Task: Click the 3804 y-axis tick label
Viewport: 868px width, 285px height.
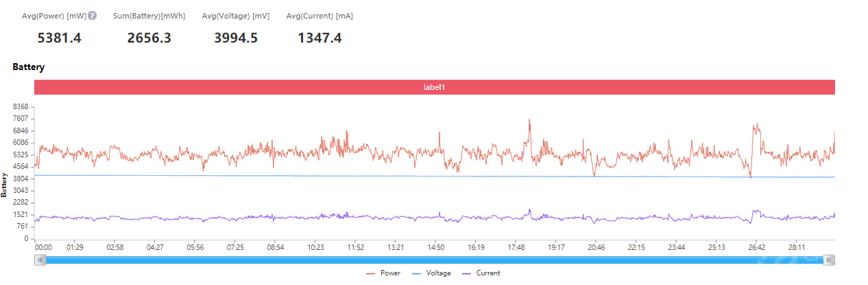Action: (x=21, y=179)
